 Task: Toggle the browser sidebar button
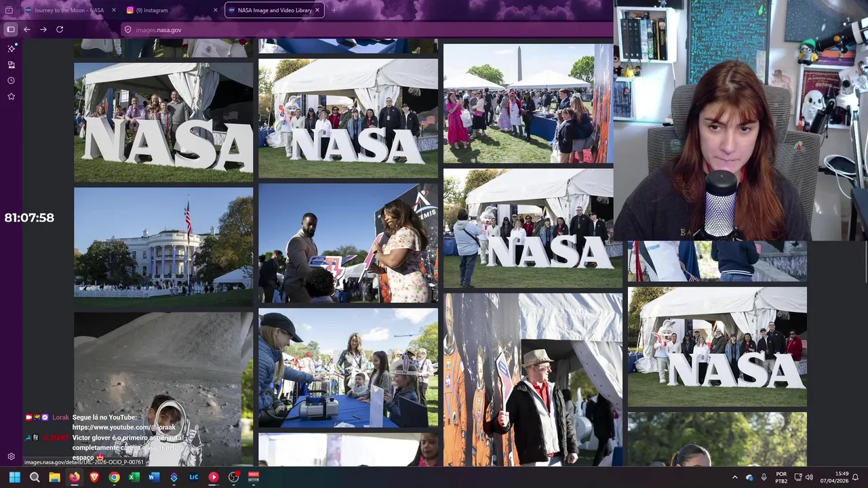pos(10,29)
